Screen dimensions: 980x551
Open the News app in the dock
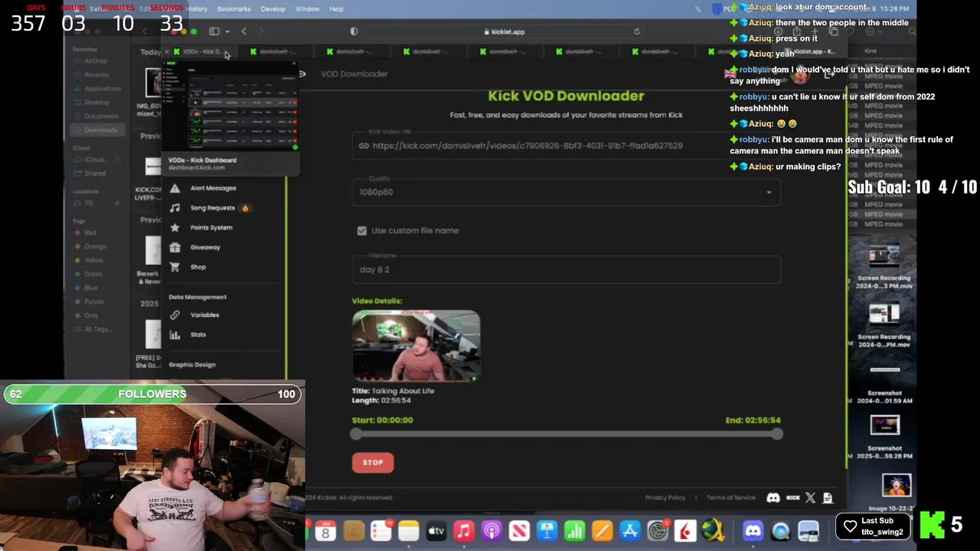click(x=519, y=531)
